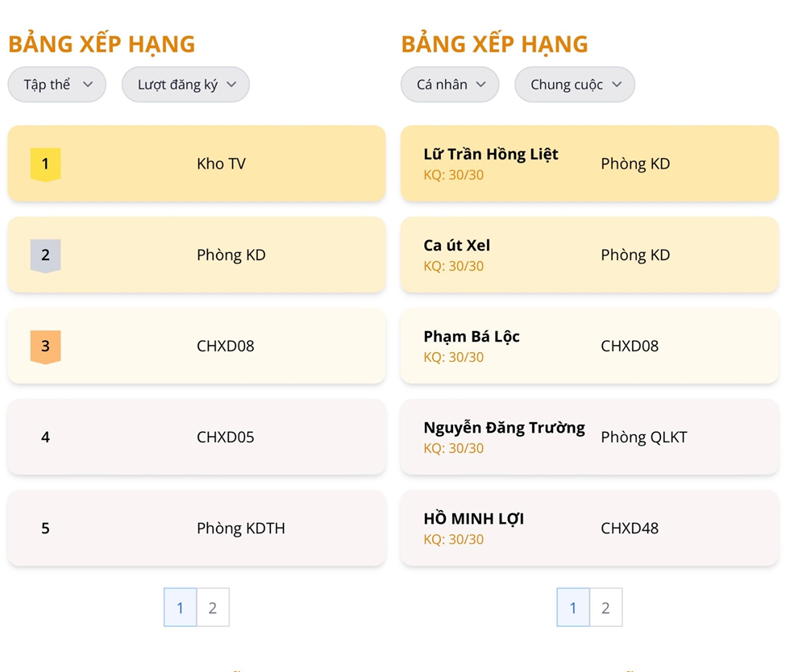Click the rank 5 Phòng KDTH row
This screenshot has width=786, height=672.
197,529
